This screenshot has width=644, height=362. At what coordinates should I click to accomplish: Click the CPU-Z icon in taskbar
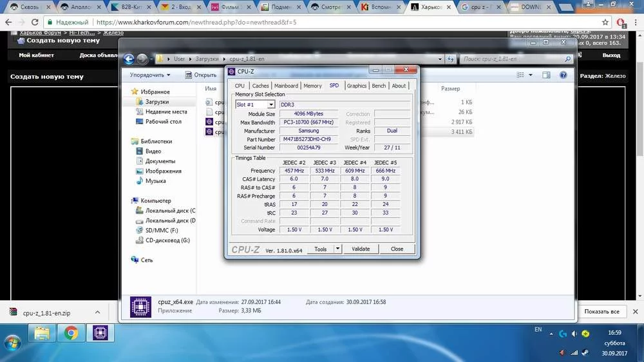(x=100, y=333)
